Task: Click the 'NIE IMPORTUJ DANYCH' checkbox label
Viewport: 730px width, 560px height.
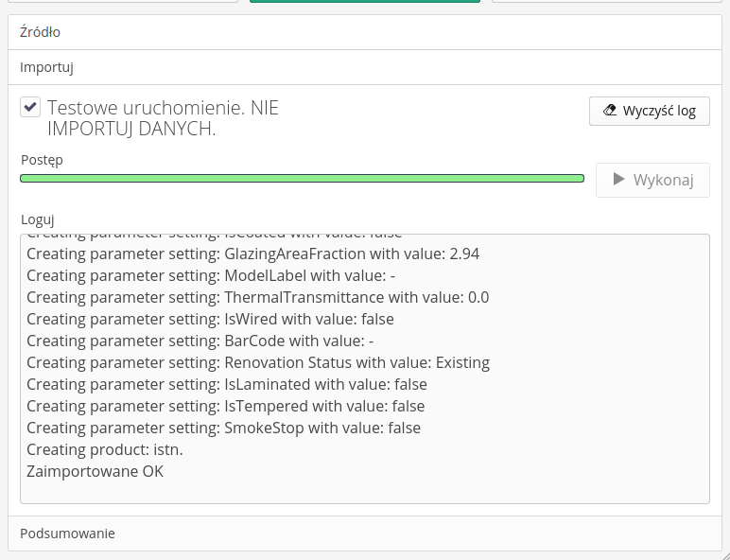Action: [x=163, y=118]
